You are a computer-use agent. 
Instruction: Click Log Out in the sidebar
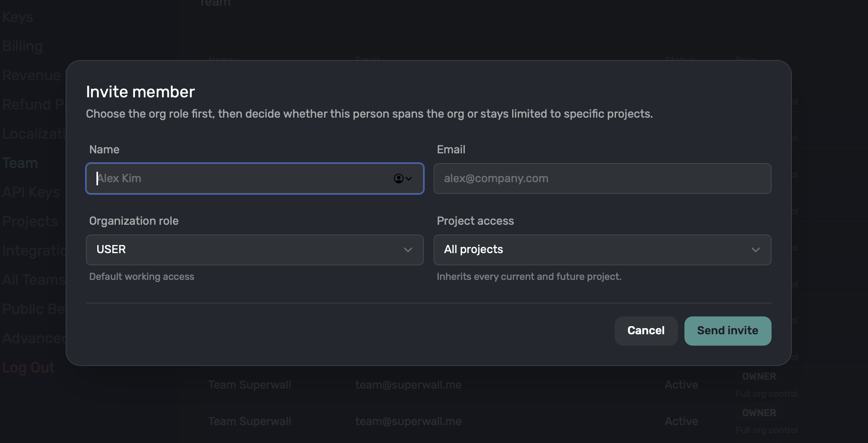point(28,368)
